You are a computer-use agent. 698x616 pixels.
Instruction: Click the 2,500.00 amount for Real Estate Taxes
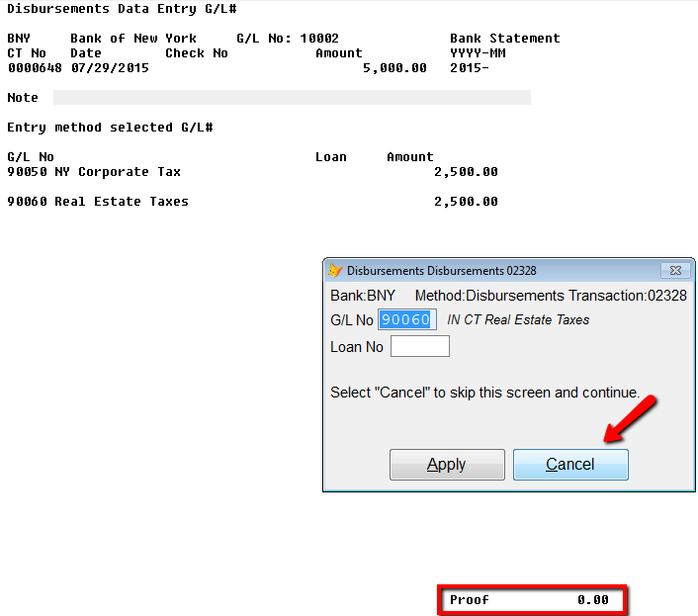(x=466, y=202)
